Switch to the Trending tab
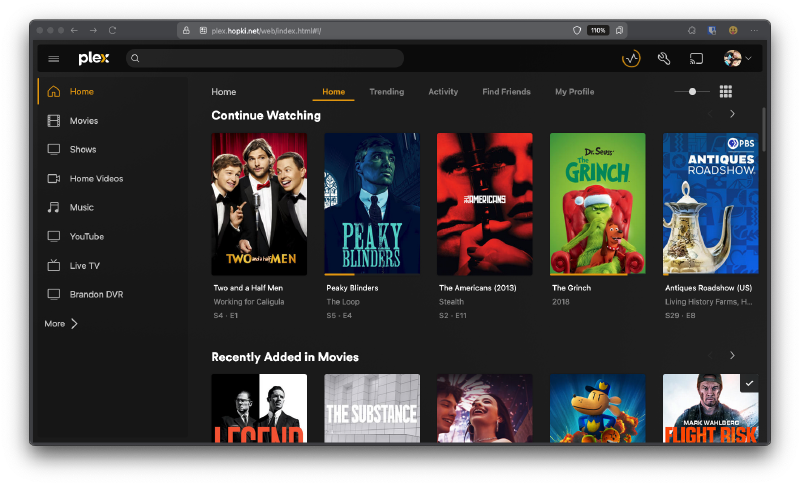The height and width of the screenshot is (485, 800). pyautogui.click(x=386, y=92)
